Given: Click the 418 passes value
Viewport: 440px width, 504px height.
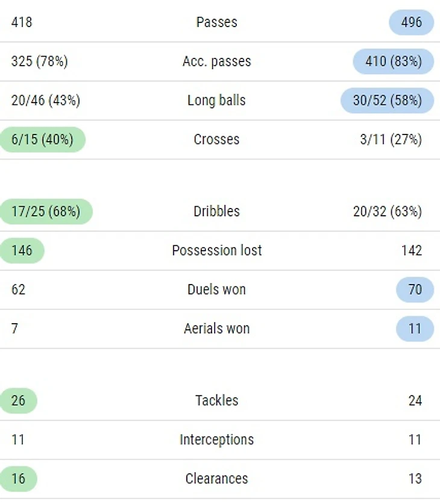Looking at the screenshot, I should tap(22, 22).
